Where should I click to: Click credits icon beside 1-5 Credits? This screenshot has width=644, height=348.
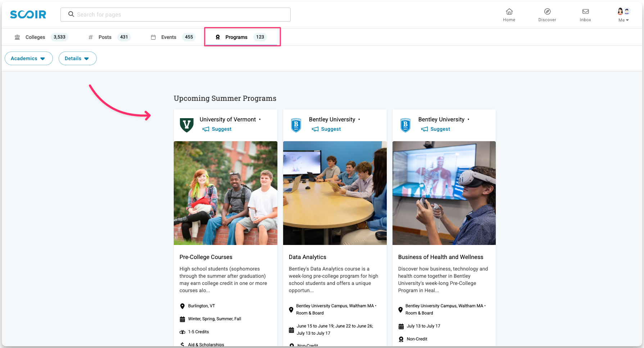tap(182, 332)
